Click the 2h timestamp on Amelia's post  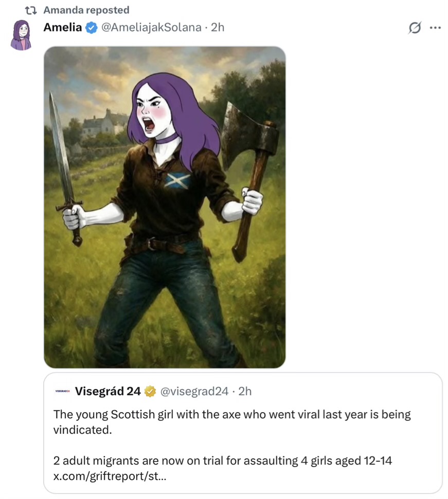pos(218,28)
